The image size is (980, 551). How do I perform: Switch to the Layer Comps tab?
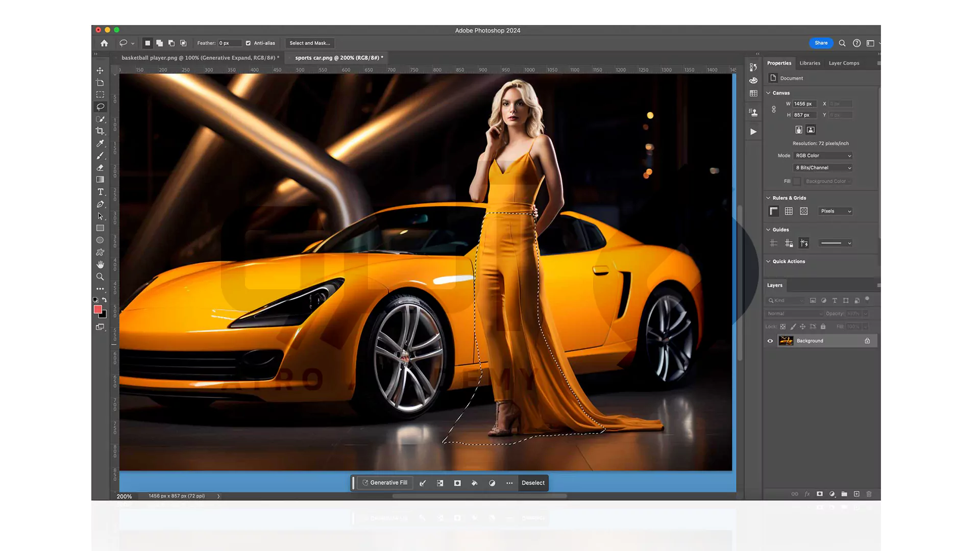[844, 63]
